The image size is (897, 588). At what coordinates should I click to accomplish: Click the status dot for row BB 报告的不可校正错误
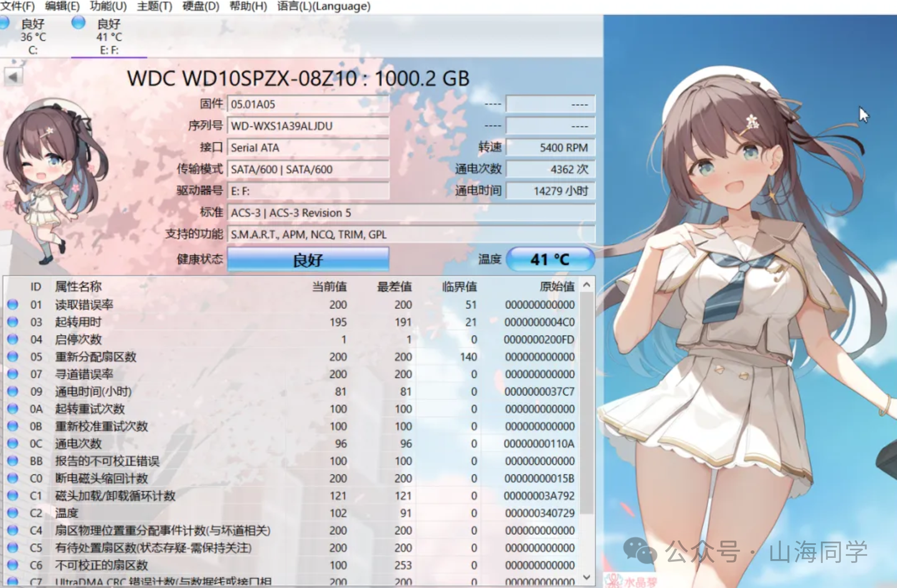[x=12, y=461]
